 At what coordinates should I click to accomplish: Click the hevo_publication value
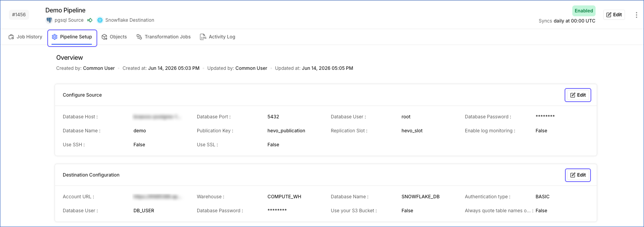pos(286,131)
